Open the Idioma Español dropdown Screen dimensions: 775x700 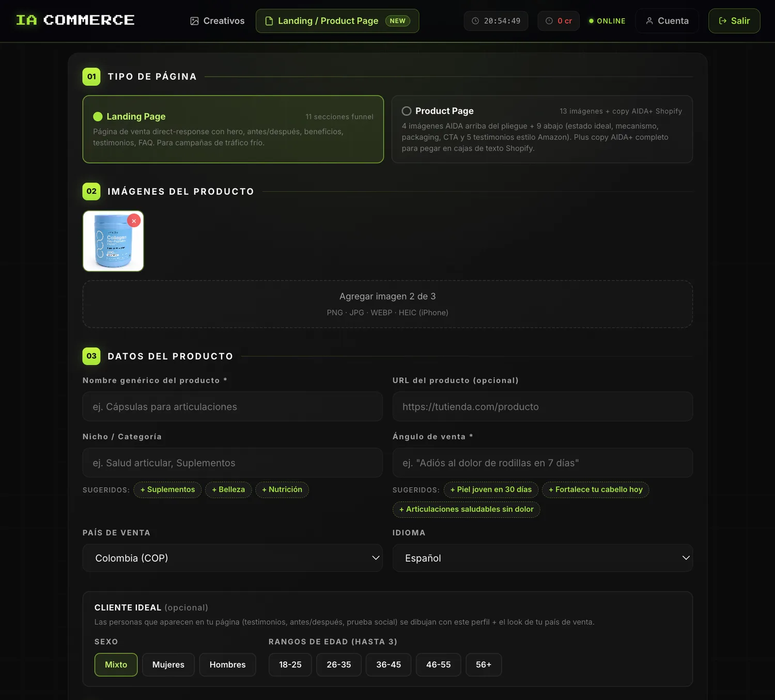click(x=542, y=558)
